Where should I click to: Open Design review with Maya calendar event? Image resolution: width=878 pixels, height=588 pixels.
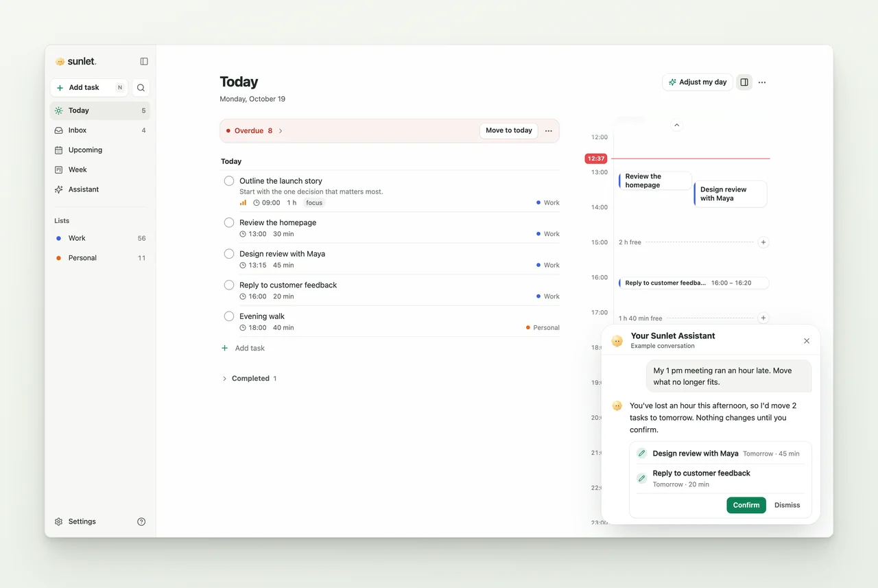(730, 194)
